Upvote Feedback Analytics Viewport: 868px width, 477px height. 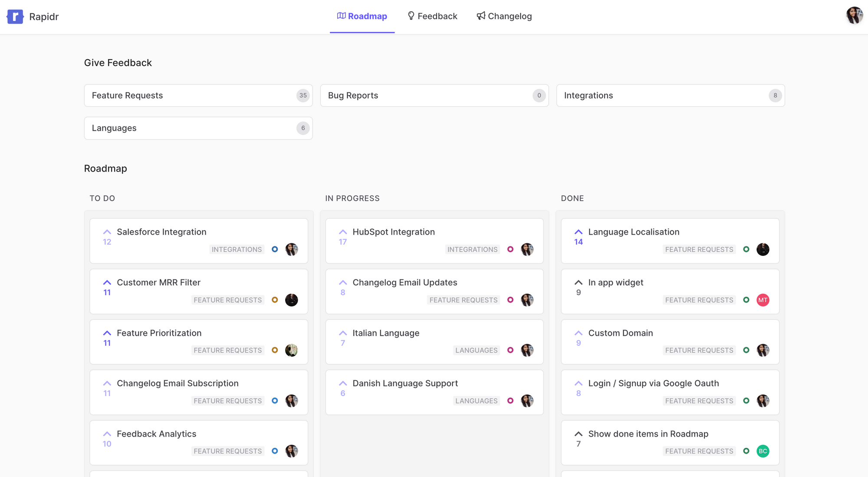107,439
